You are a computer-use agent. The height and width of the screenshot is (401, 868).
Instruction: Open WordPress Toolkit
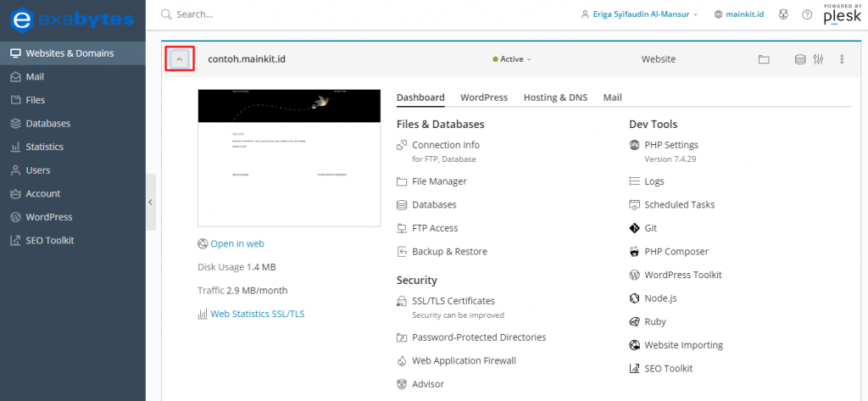(682, 275)
